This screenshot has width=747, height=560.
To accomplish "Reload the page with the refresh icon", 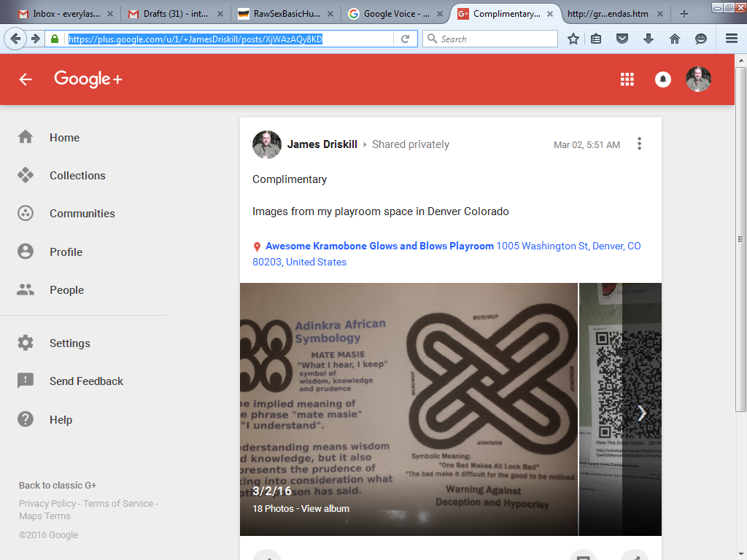I will point(405,39).
